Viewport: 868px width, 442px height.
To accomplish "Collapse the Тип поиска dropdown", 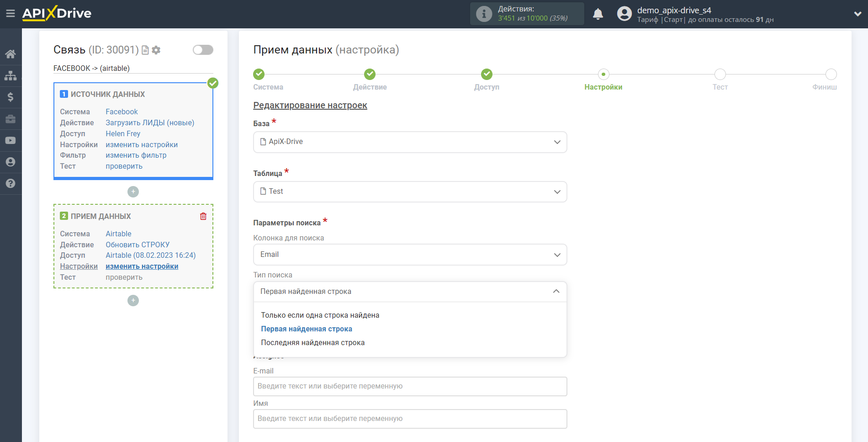I will (x=410, y=292).
